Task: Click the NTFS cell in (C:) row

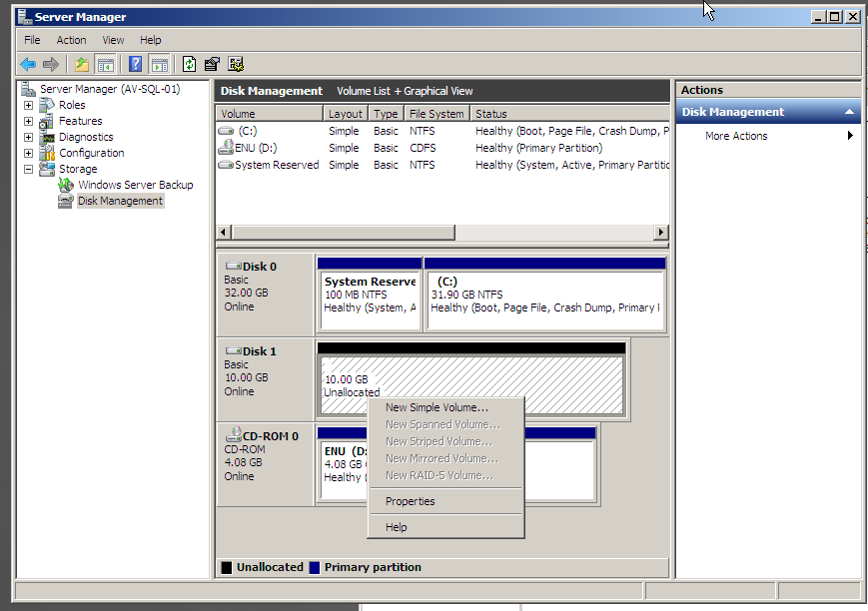Action: tap(423, 131)
